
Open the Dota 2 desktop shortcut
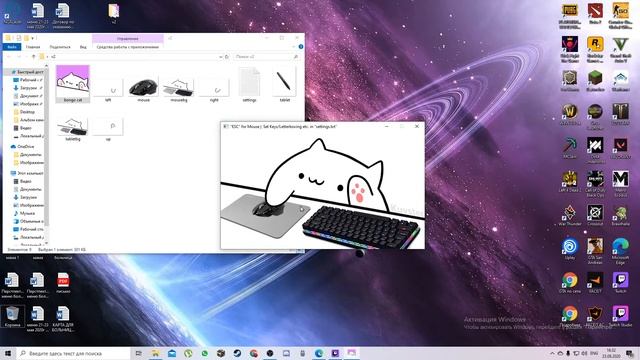click(x=595, y=14)
